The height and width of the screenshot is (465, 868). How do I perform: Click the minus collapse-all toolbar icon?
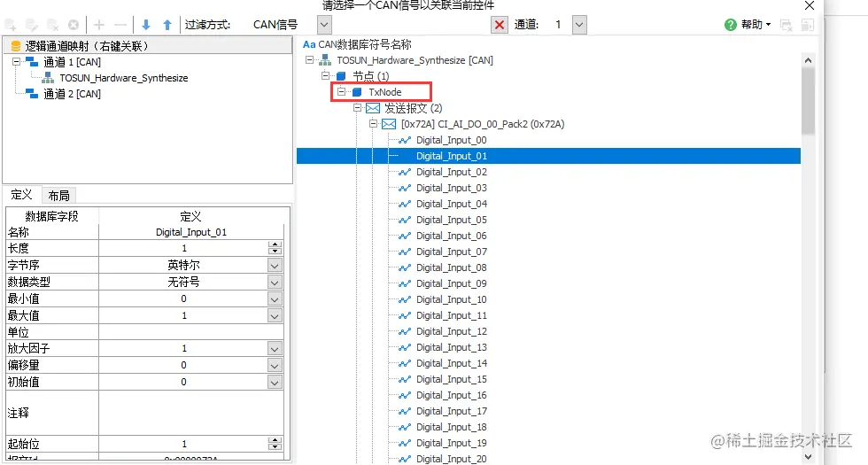[120, 25]
